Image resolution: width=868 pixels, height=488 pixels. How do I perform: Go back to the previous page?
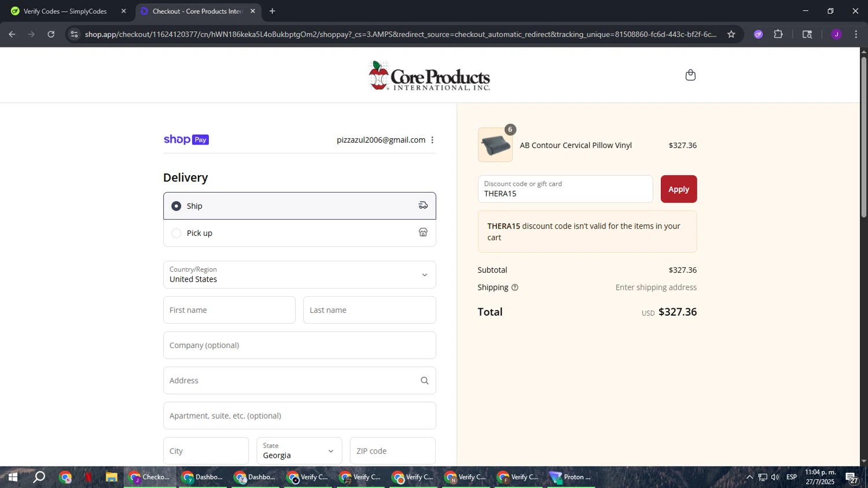tap(12, 34)
